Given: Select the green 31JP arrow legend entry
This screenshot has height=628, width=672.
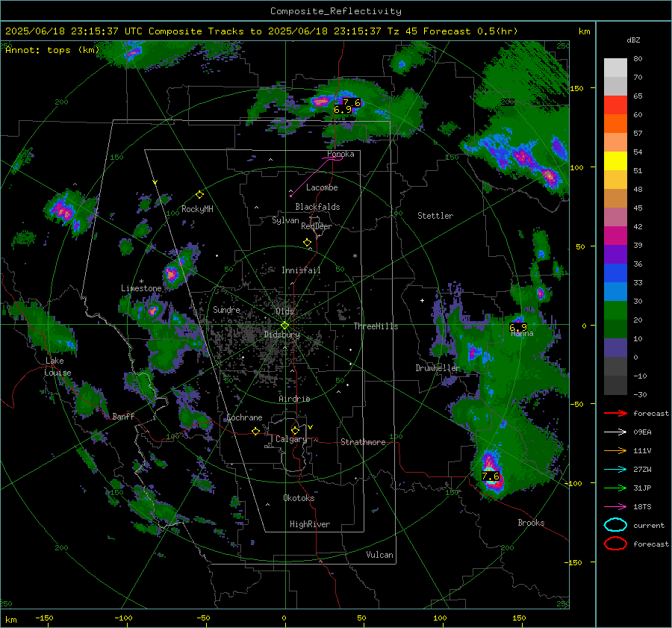Looking at the screenshot, I should pos(615,488).
